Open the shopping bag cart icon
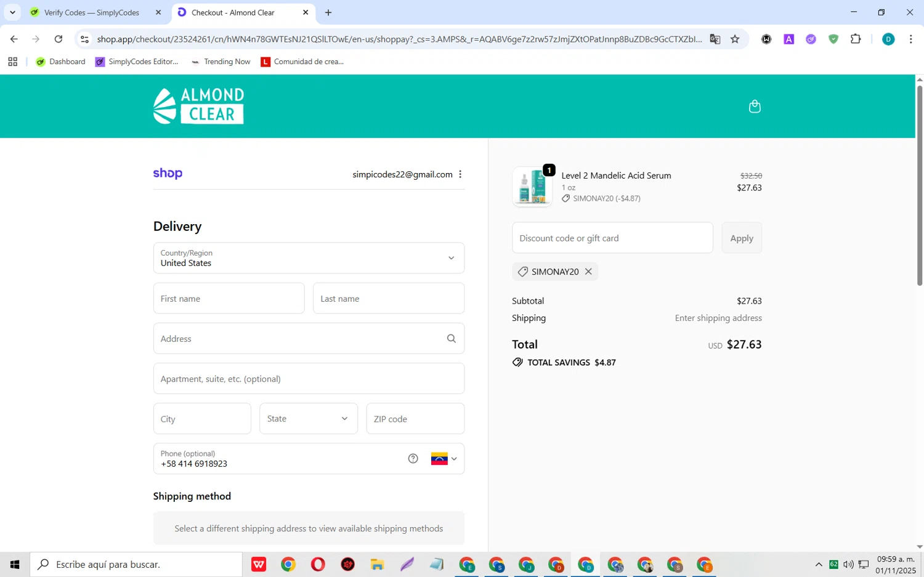The width and height of the screenshot is (924, 577). [x=755, y=107]
